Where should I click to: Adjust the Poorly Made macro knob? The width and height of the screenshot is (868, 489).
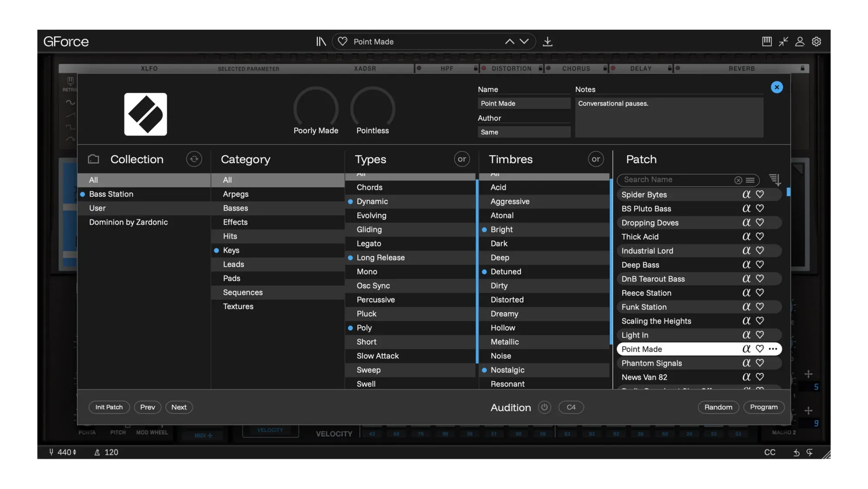(x=316, y=109)
